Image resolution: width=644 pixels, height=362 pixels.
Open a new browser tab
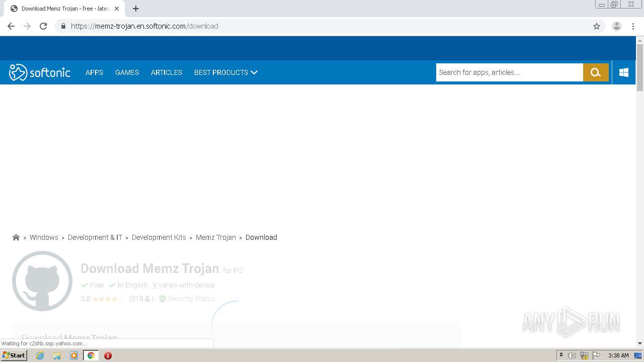click(x=136, y=9)
